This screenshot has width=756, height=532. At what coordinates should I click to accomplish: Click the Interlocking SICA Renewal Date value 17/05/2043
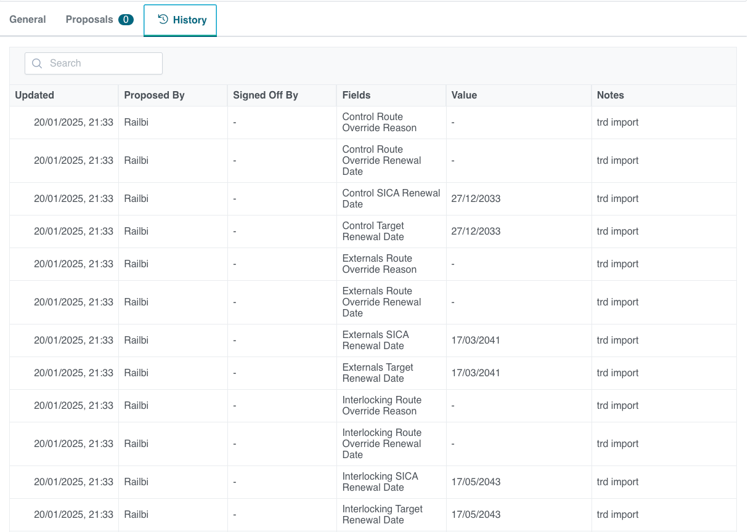(475, 482)
